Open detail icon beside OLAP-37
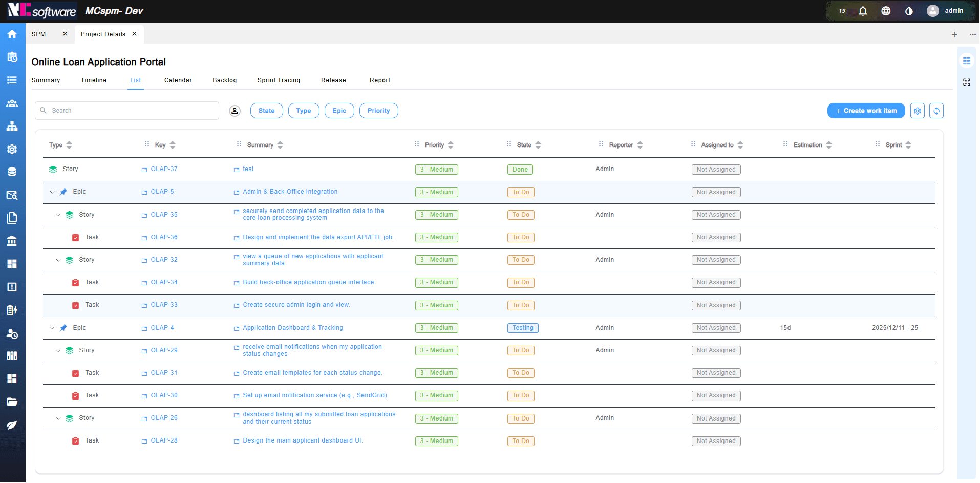980x483 pixels. [144, 170]
